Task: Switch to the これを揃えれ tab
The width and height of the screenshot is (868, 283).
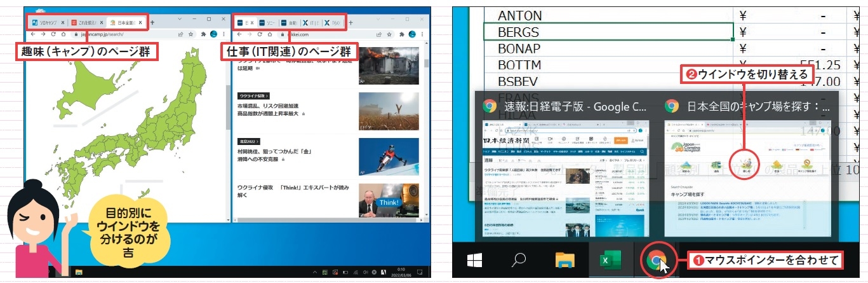Action: [x=88, y=22]
